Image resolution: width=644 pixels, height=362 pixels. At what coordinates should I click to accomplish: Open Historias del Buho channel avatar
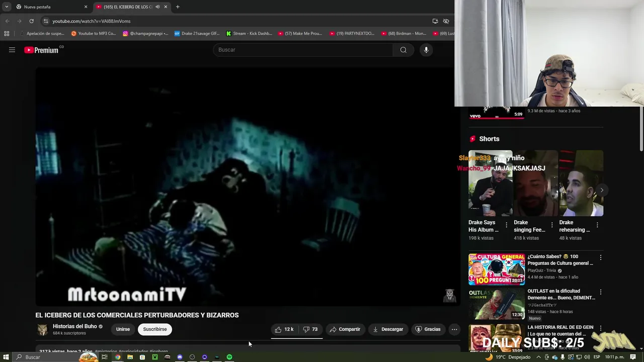point(42,329)
